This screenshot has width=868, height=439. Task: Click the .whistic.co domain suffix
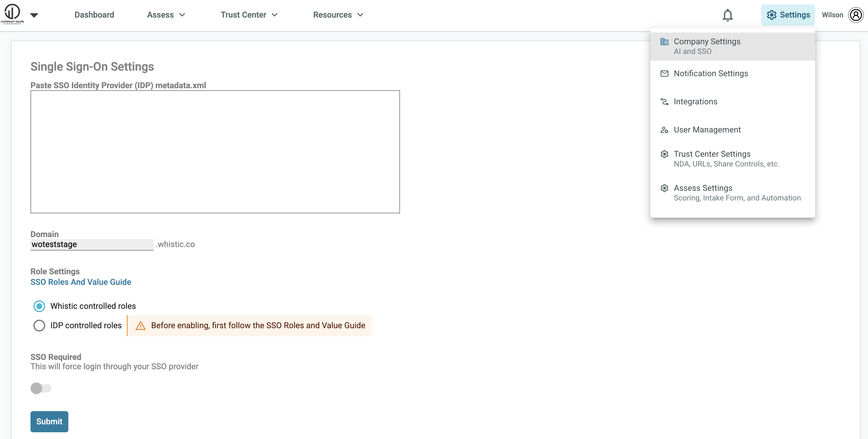(175, 244)
